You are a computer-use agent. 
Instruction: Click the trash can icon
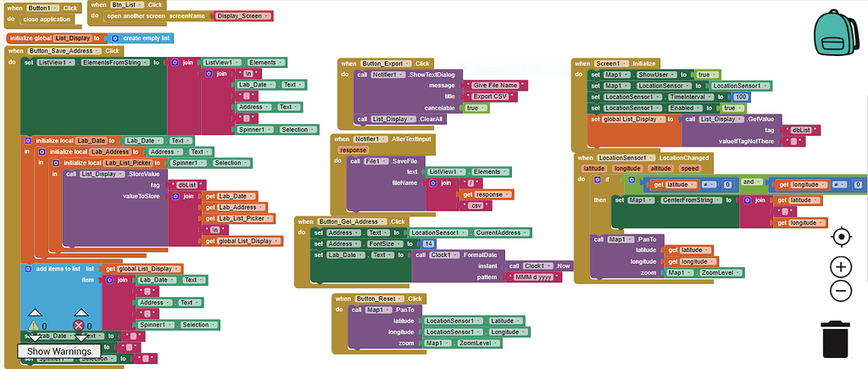pos(836,339)
